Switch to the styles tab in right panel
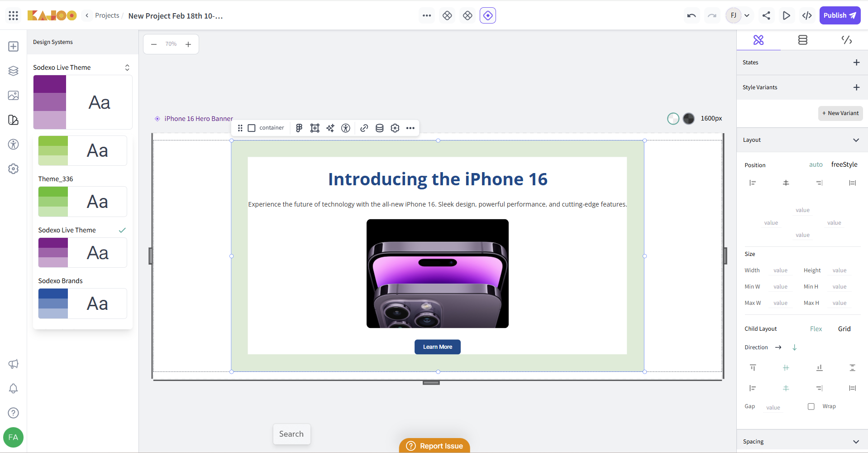868x453 pixels. 758,40
